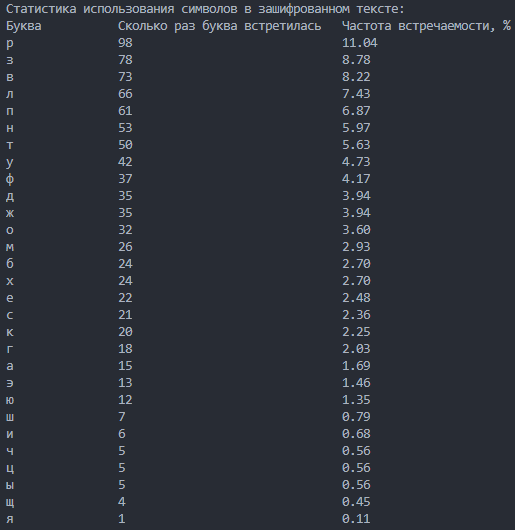Select the letter 'я' in last row
Image resolution: width=515 pixels, height=530 pixels.
tap(10, 519)
